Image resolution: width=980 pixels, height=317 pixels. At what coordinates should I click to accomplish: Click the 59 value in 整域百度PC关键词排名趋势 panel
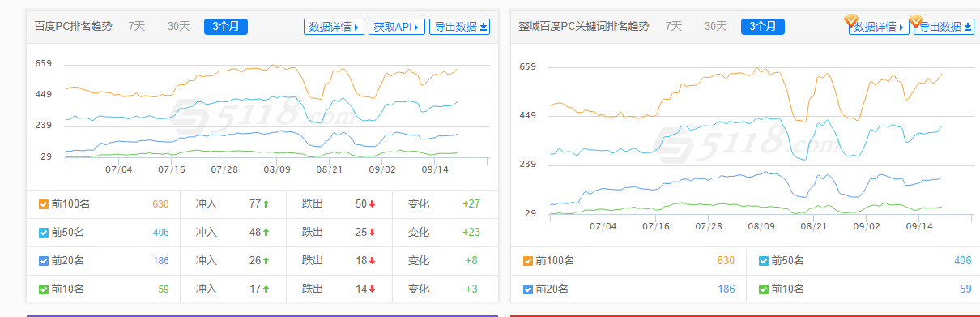pyautogui.click(x=965, y=289)
